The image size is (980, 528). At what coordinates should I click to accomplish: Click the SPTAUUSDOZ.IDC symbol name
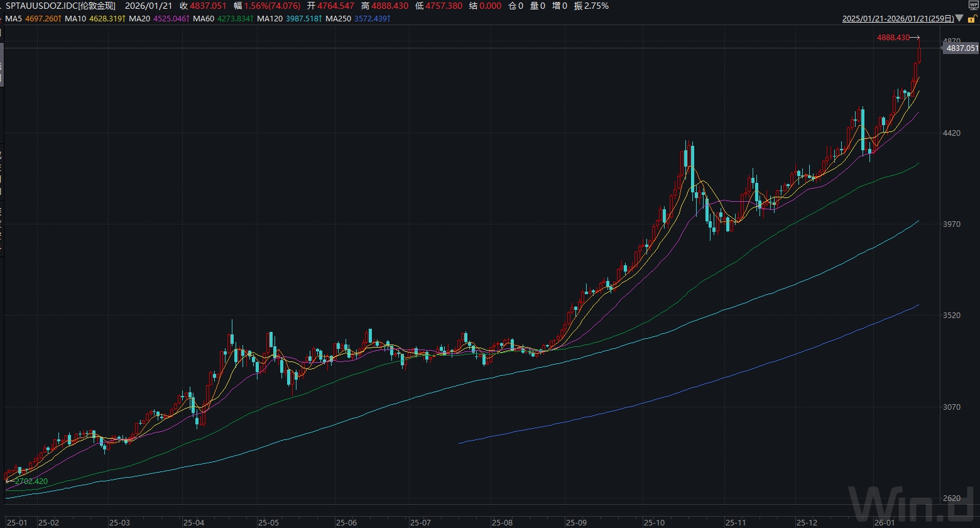(x=60, y=6)
